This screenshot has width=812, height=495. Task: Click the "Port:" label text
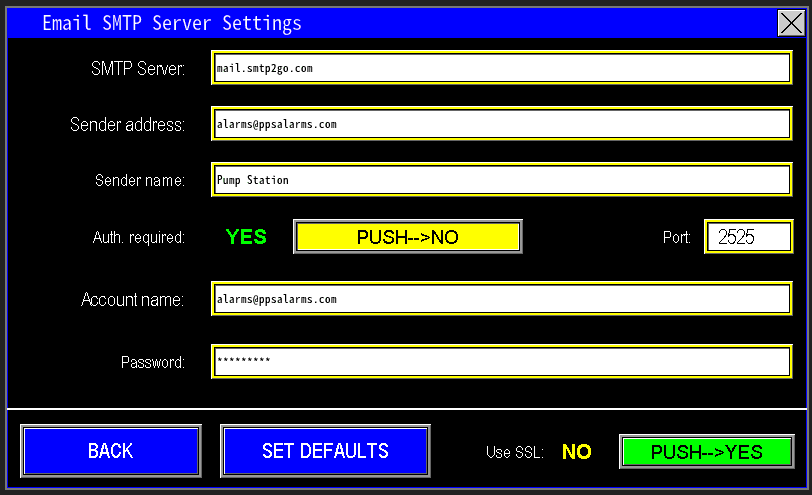coord(676,238)
